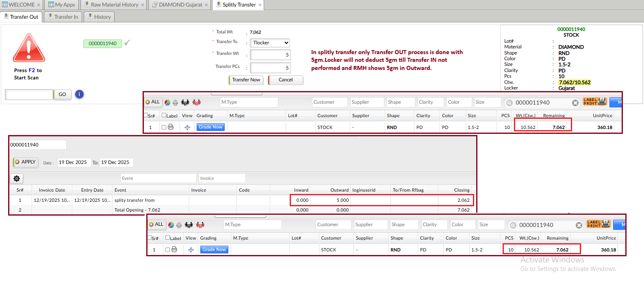Click the View move icon in the lower grid row

click(x=191, y=250)
